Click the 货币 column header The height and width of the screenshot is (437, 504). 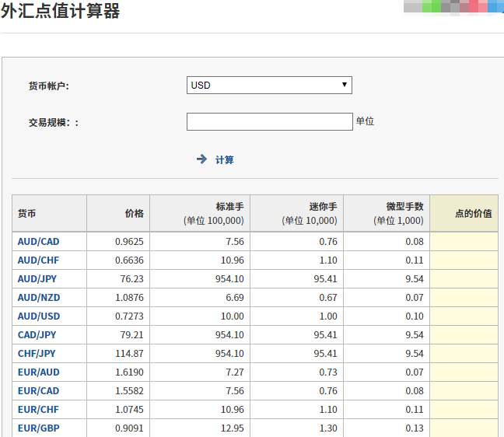pos(49,213)
